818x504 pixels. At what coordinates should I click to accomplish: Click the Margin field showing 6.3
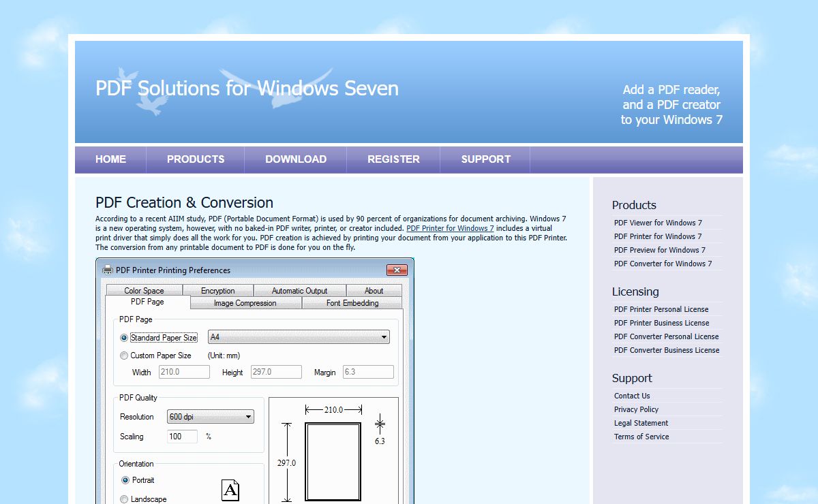368,372
